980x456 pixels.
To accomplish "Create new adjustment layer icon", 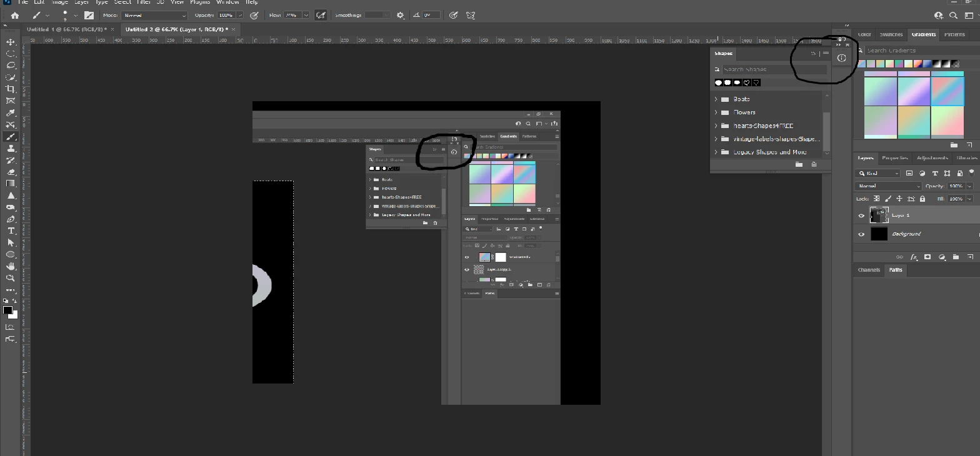I will pos(942,257).
